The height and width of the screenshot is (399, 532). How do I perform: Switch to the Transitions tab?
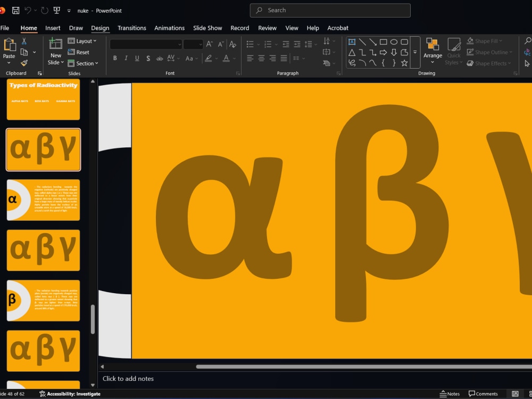131,28
